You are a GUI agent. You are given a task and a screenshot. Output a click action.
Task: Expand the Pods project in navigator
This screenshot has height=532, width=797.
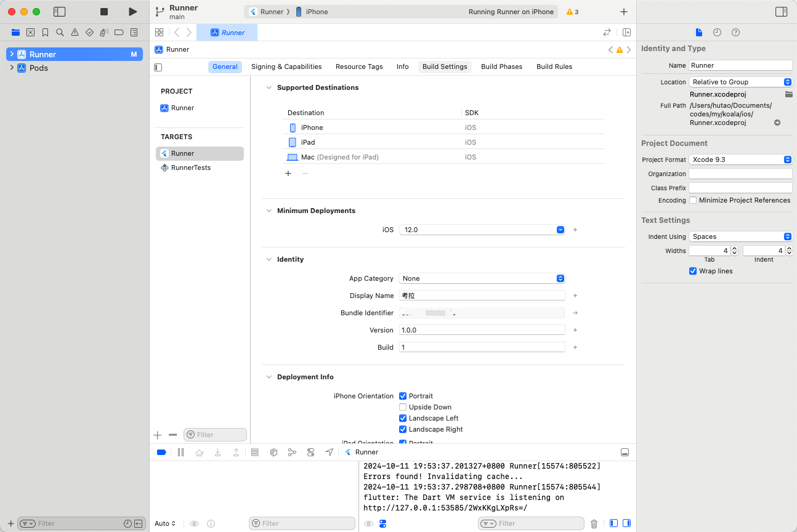[12, 68]
